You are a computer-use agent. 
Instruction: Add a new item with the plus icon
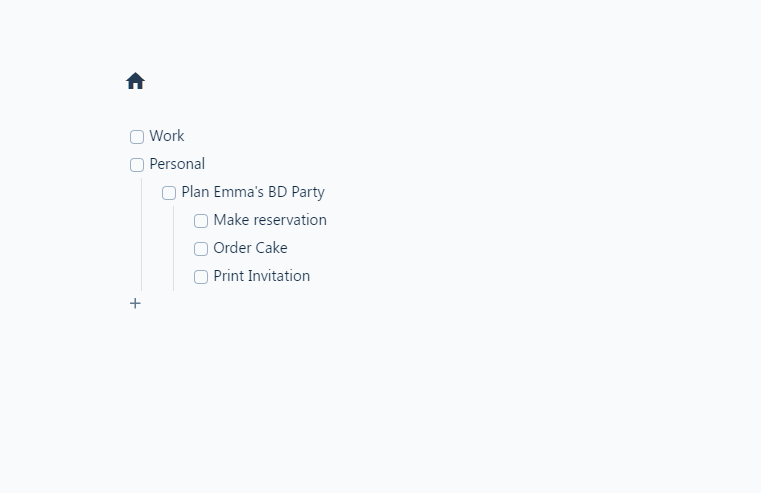click(135, 304)
